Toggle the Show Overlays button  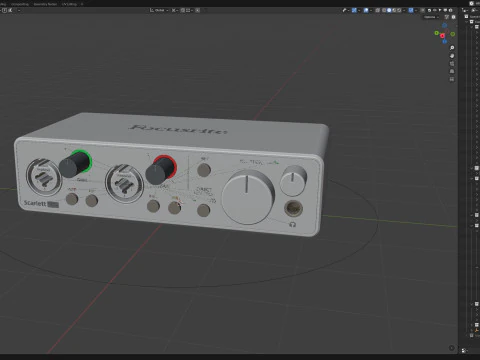pyautogui.click(x=366, y=10)
